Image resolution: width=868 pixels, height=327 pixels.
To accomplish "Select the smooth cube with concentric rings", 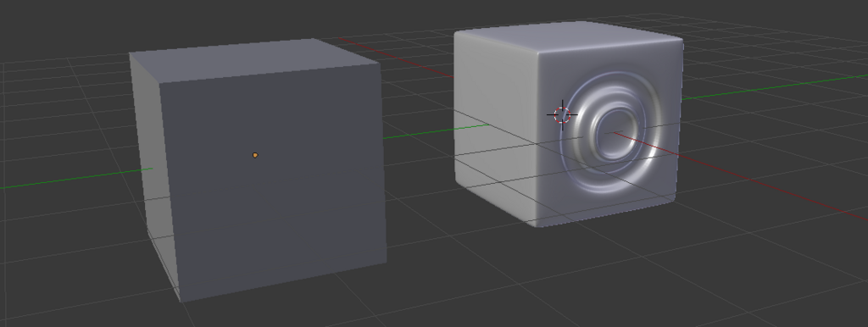I will pos(569,124).
